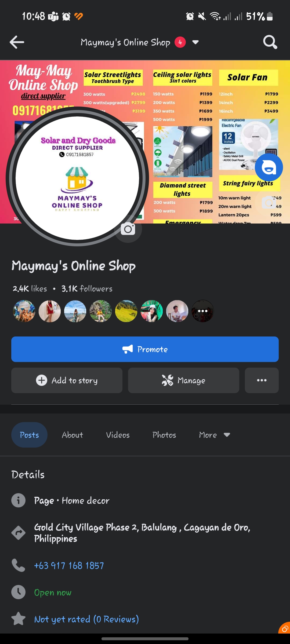This screenshot has height=644, width=290.
Task: Tap the plus icon beside Add to story
Action: pos(42,380)
